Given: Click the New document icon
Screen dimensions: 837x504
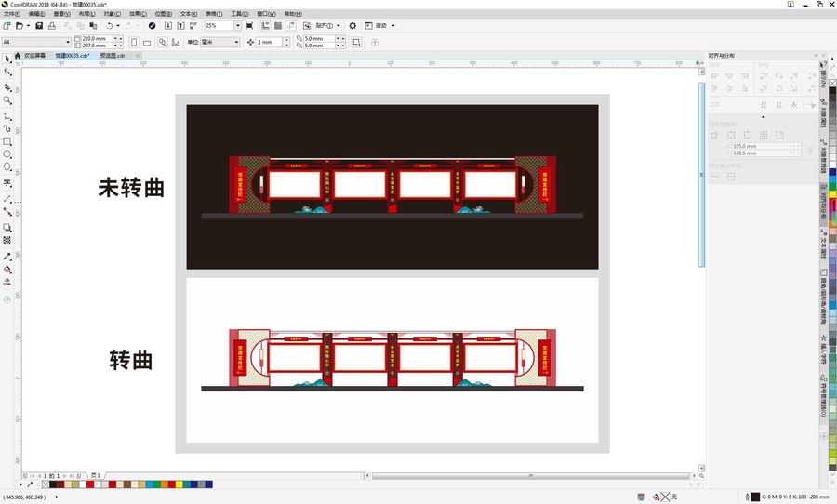Looking at the screenshot, I should tap(7, 26).
